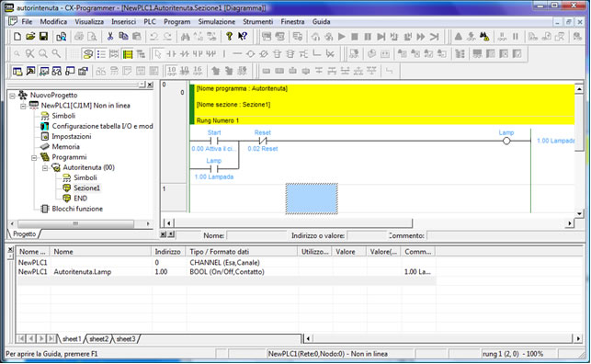Open the Visualizza menu
Screen dimensions: 591x364
[89, 22]
